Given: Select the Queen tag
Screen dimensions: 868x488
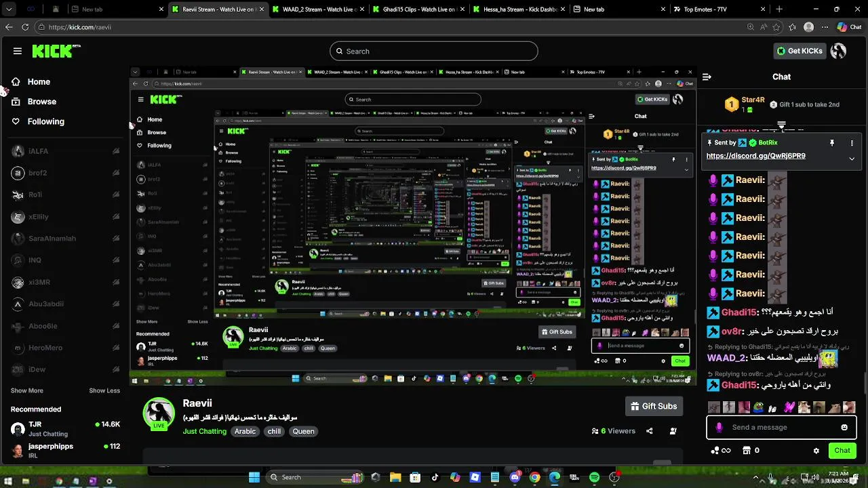Looking at the screenshot, I should coord(303,431).
